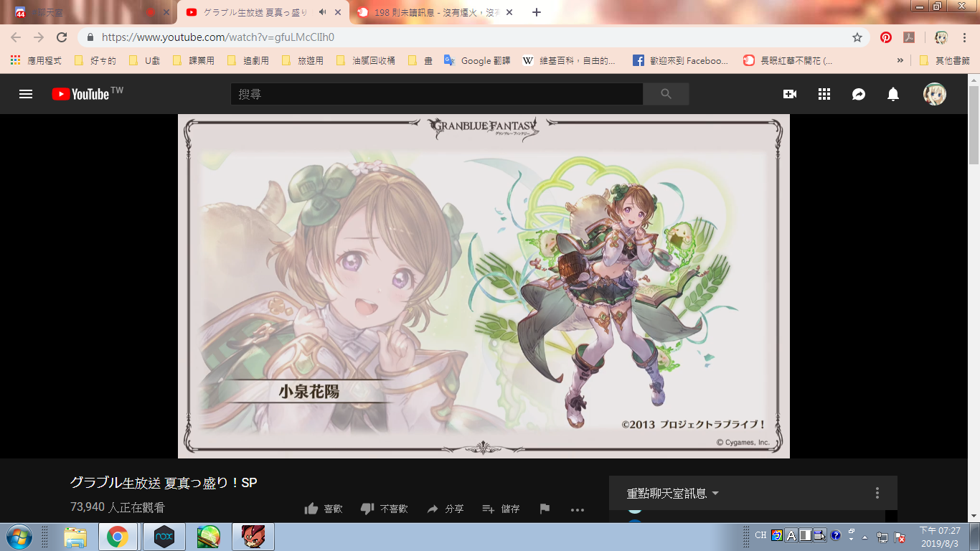Open the 好ㄎ的 bookmarks folder
Viewport: 980px width, 551px height.
point(95,60)
